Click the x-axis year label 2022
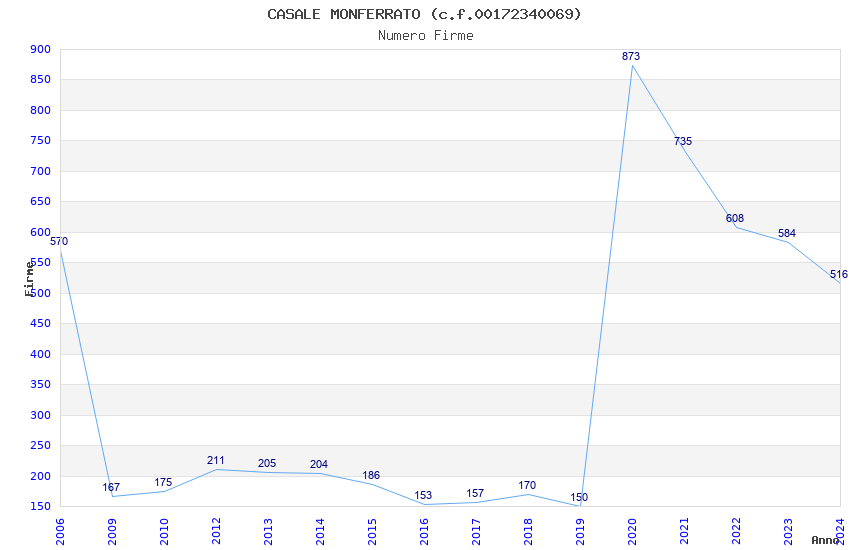This screenshot has height=550, width=850. point(736,532)
